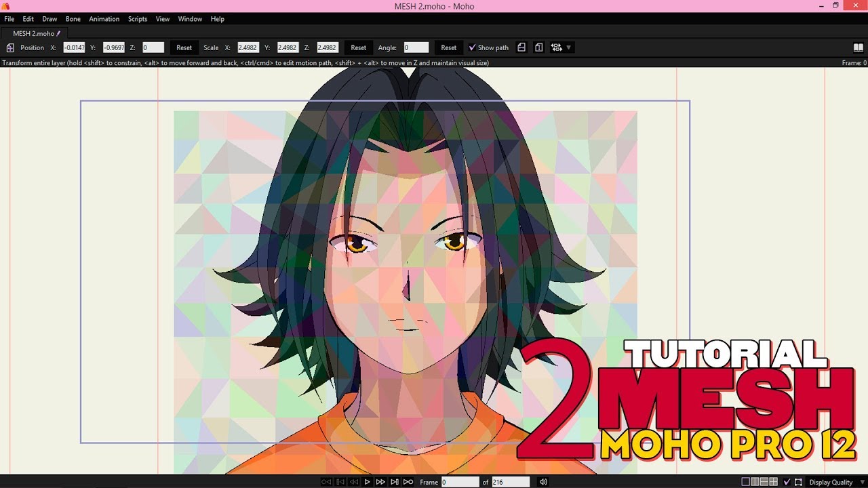Close the Moho window
This screenshot has width=868, height=488.
pyautogui.click(x=856, y=6)
